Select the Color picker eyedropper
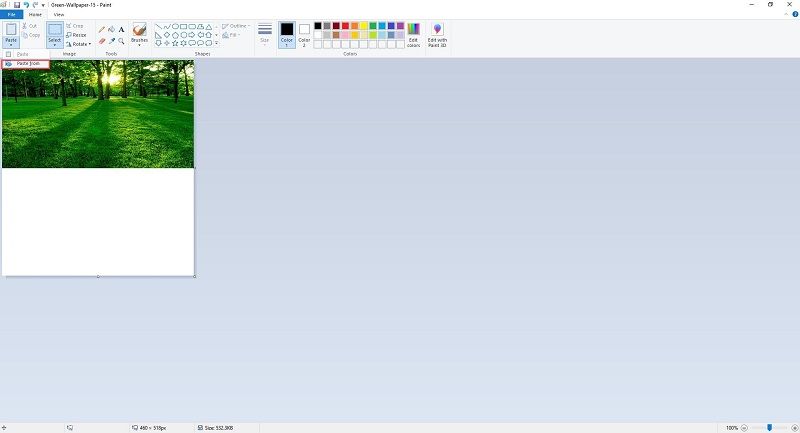Image resolution: width=800 pixels, height=433 pixels. 112,41
